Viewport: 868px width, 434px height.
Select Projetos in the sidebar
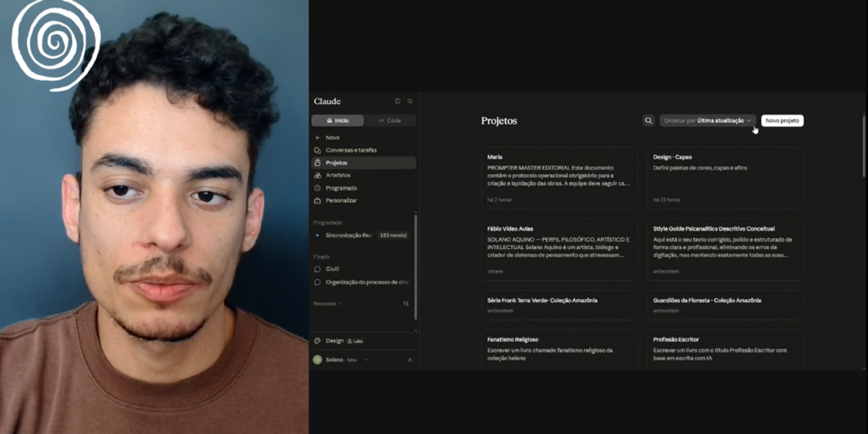(364, 163)
